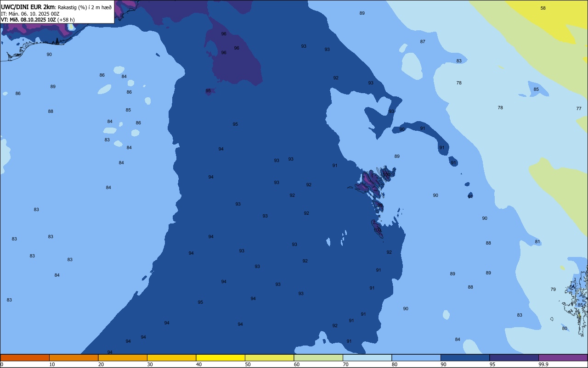Image resolution: width=588 pixels, height=368 pixels.
Task: Click the legend tick label 99.9
Action: click(x=543, y=364)
